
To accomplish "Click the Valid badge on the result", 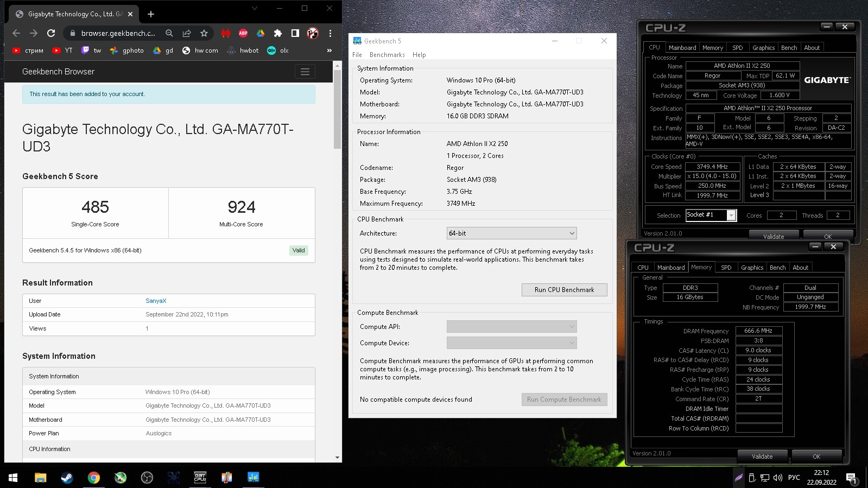I will pos(299,250).
